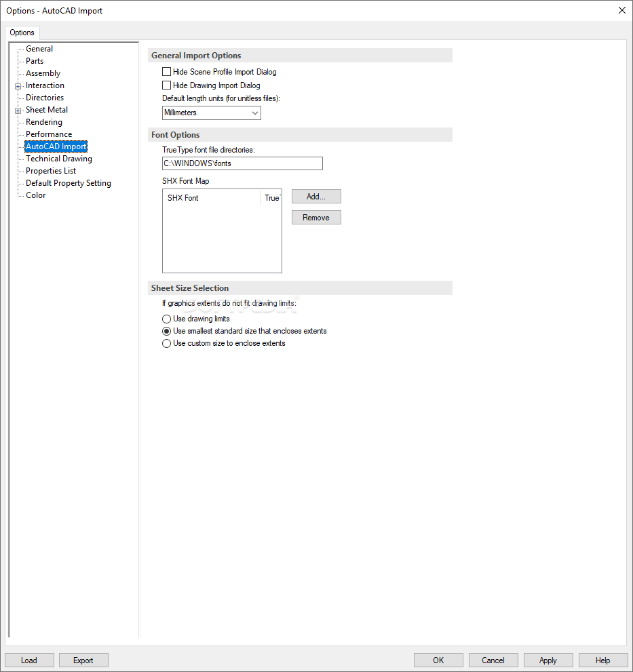Confirm with the OK button
633x672 pixels.
[438, 660]
